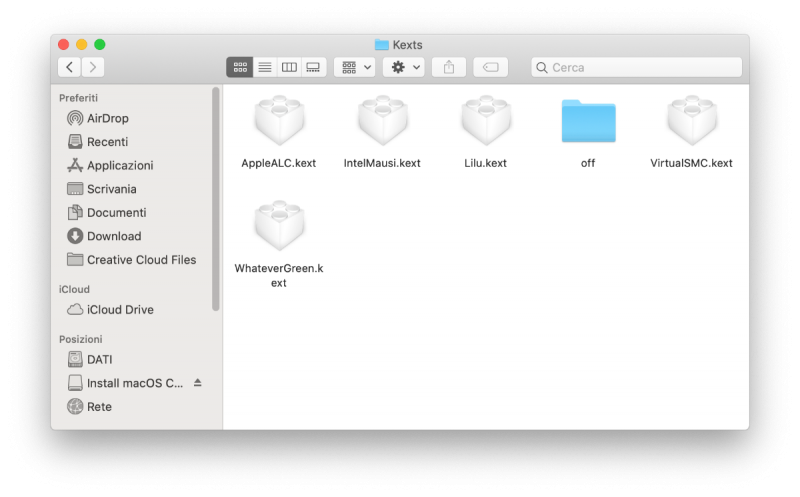800x497 pixels.
Task: Select the VirtualSMC.kext icon
Action: [x=692, y=120]
